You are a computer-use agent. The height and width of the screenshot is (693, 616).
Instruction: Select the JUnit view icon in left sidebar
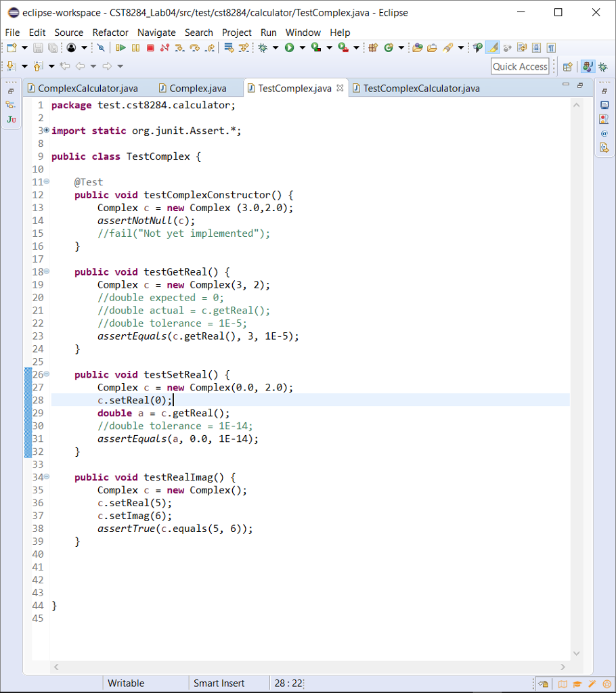pos(12,120)
